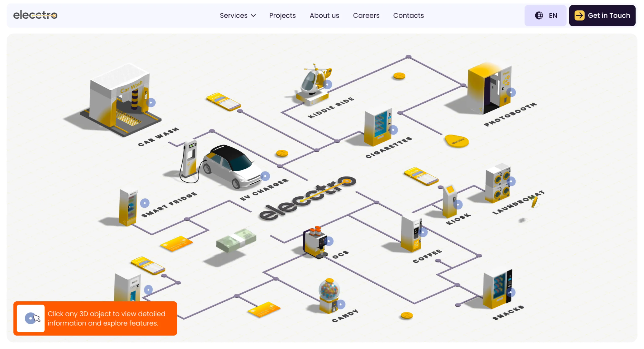
Task: Click the cursor icon in the hint banner
Action: coord(31,318)
